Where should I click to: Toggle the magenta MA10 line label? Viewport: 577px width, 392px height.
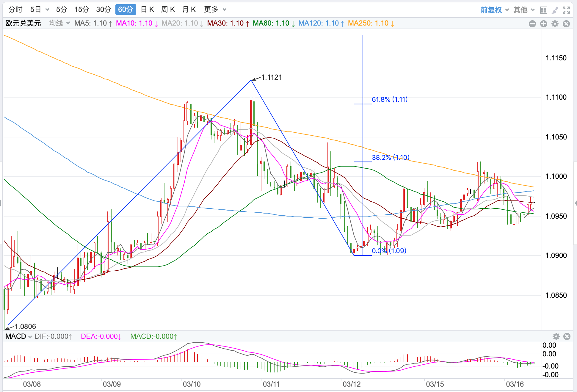tap(137, 23)
